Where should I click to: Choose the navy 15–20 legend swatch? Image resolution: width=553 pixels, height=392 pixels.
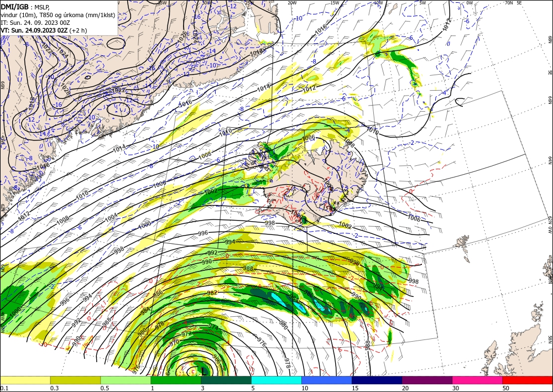377,380
